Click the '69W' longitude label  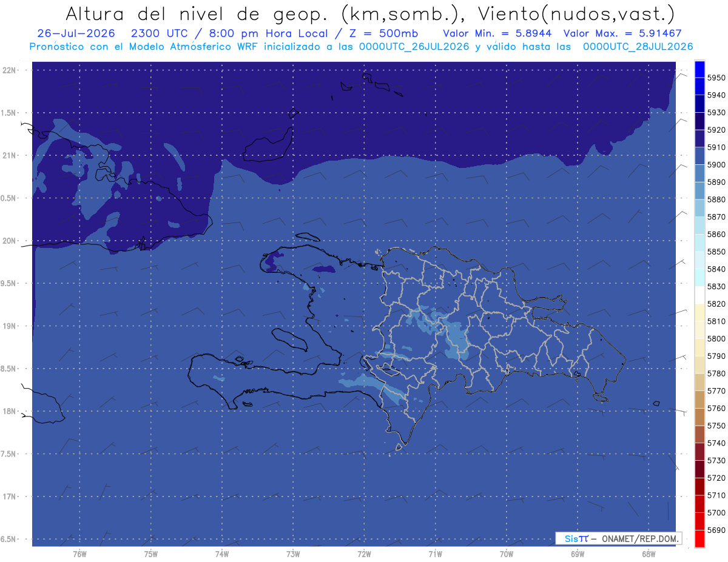(578, 554)
